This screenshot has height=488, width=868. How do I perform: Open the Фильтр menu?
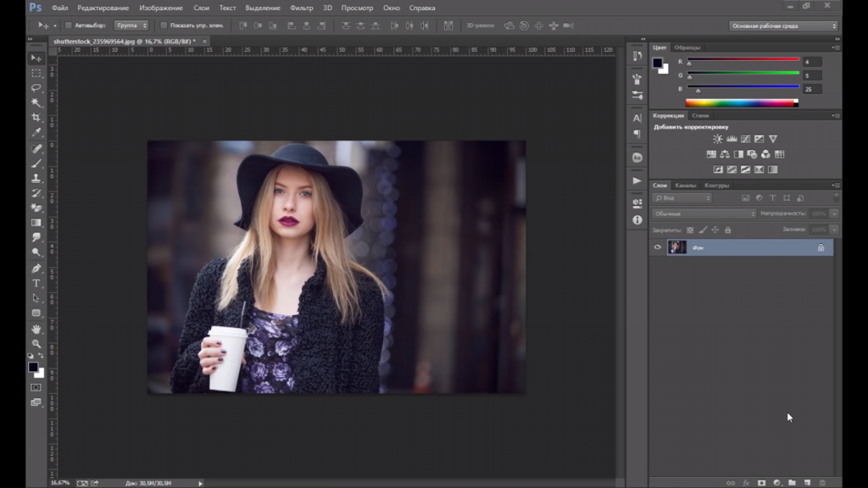tap(301, 8)
